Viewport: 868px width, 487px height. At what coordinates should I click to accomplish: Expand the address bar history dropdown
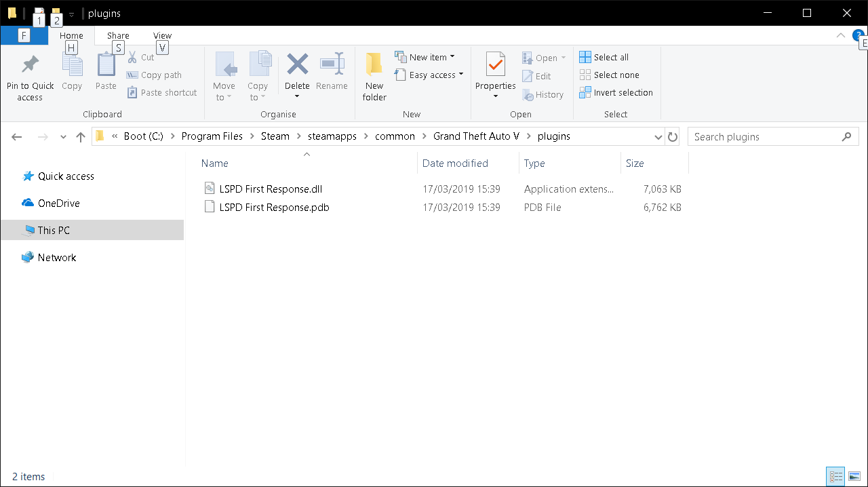pyautogui.click(x=658, y=136)
